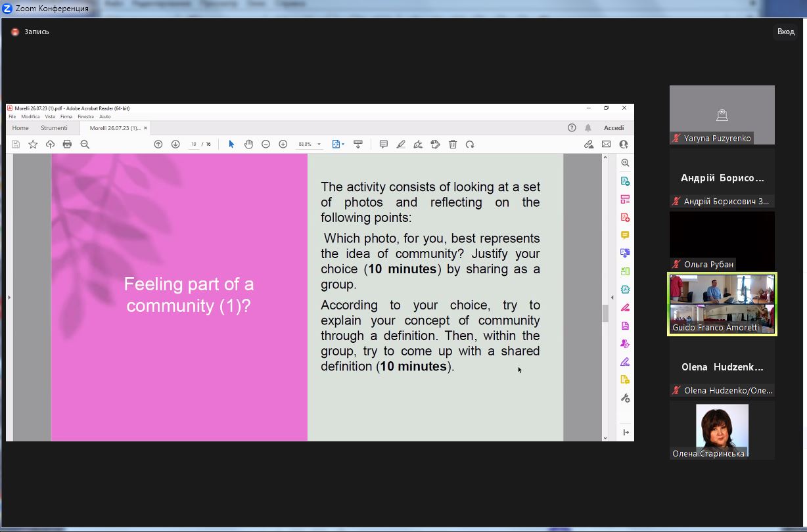
Task: Activate the arrow selection tool
Action: [231, 144]
